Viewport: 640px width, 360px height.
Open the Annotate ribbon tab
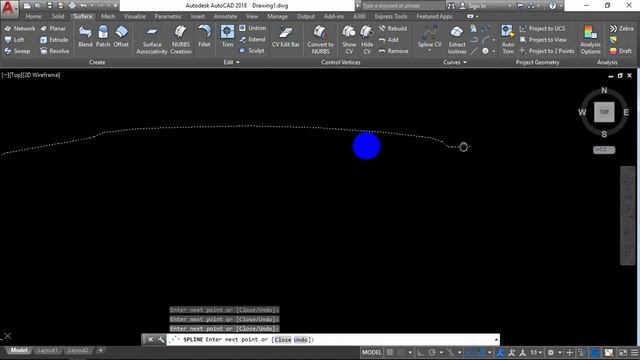pyautogui.click(x=225, y=16)
